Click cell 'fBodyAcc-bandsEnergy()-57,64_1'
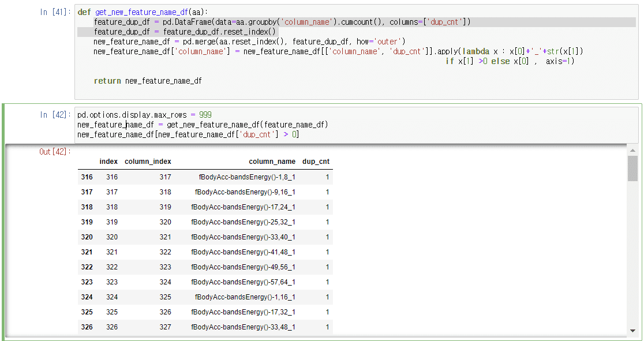Image resolution: width=644 pixels, height=341 pixels. (243, 282)
